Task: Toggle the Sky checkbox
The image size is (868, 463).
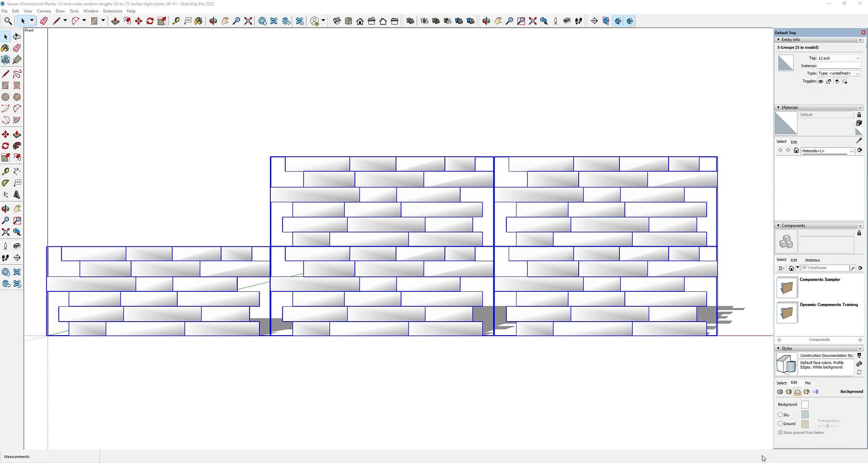Action: tap(780, 415)
